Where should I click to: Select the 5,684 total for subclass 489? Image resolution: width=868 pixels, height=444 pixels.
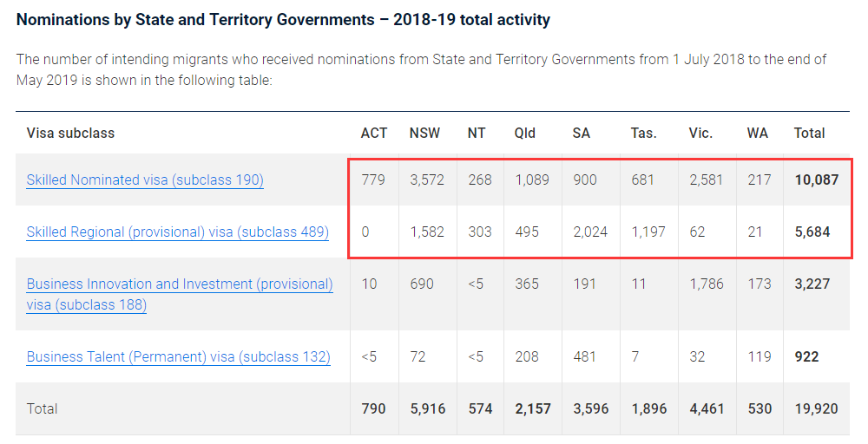(812, 232)
